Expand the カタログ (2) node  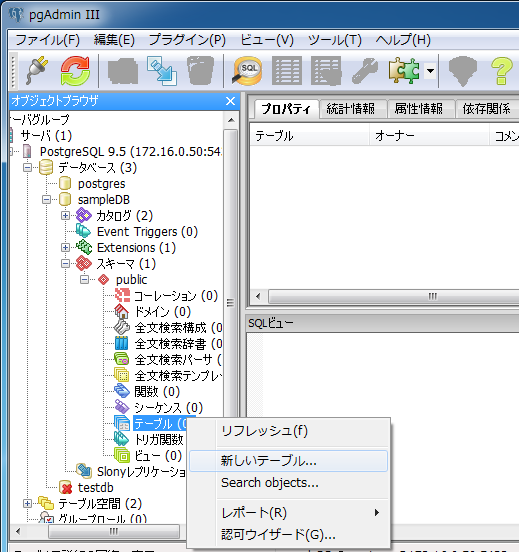65,215
